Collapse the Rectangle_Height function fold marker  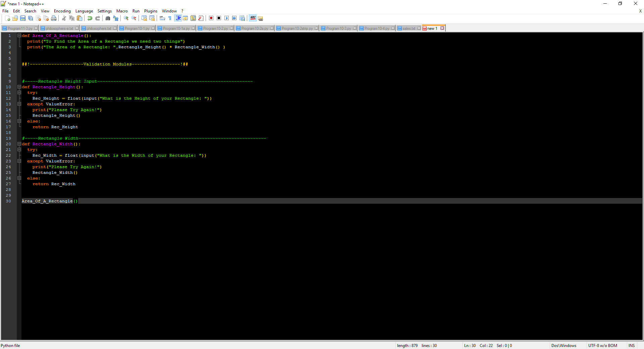[x=19, y=87]
